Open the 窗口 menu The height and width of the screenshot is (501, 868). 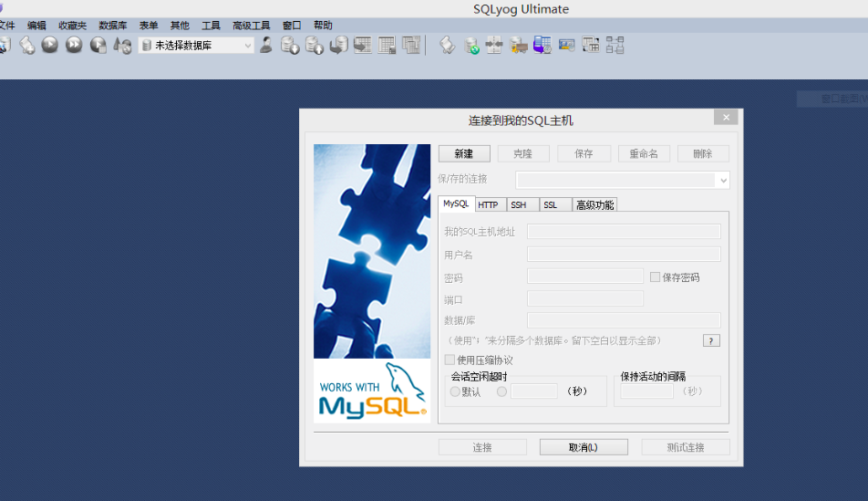tap(292, 25)
